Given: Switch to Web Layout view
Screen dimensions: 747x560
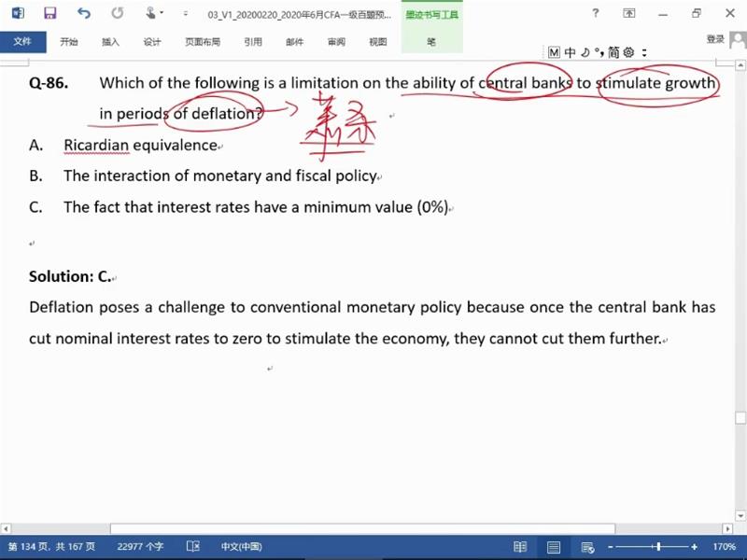Looking at the screenshot, I should click(x=587, y=547).
